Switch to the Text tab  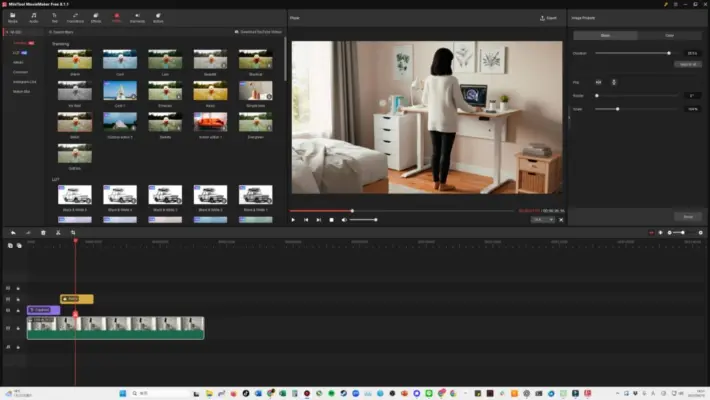pyautogui.click(x=54, y=18)
